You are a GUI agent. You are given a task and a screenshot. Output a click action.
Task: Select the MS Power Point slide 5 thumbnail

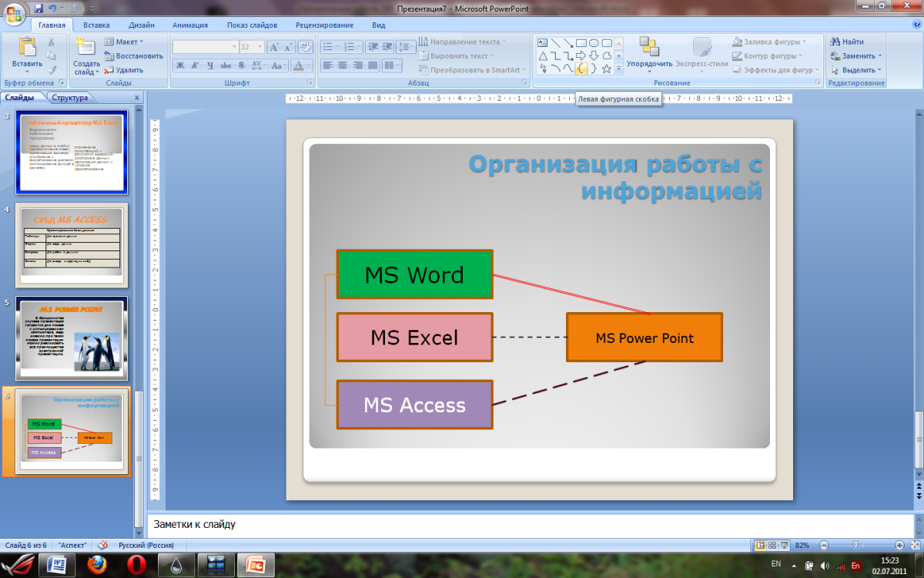click(x=72, y=338)
